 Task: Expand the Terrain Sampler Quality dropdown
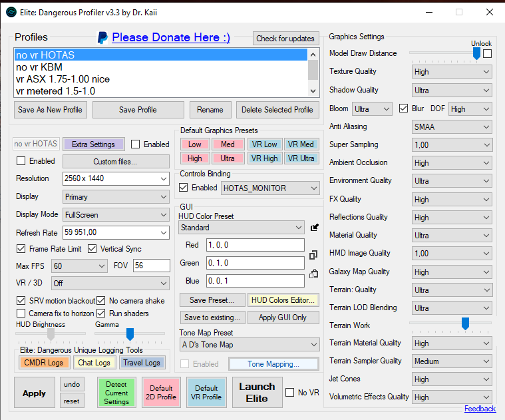[x=452, y=361]
